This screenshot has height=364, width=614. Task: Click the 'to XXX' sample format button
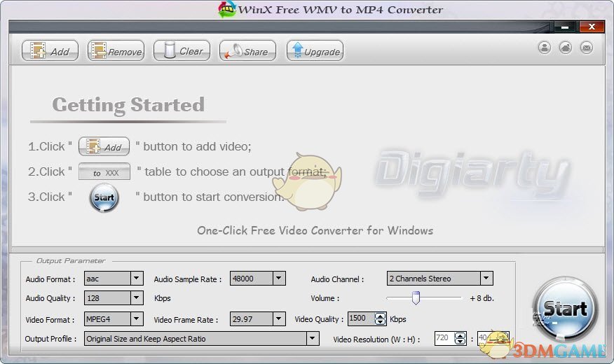coord(104,171)
